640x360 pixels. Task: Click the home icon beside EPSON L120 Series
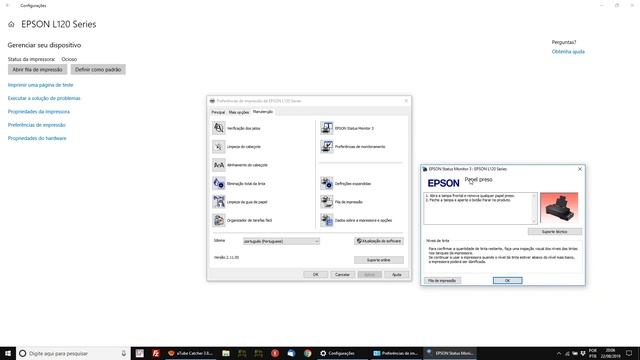tap(11, 24)
